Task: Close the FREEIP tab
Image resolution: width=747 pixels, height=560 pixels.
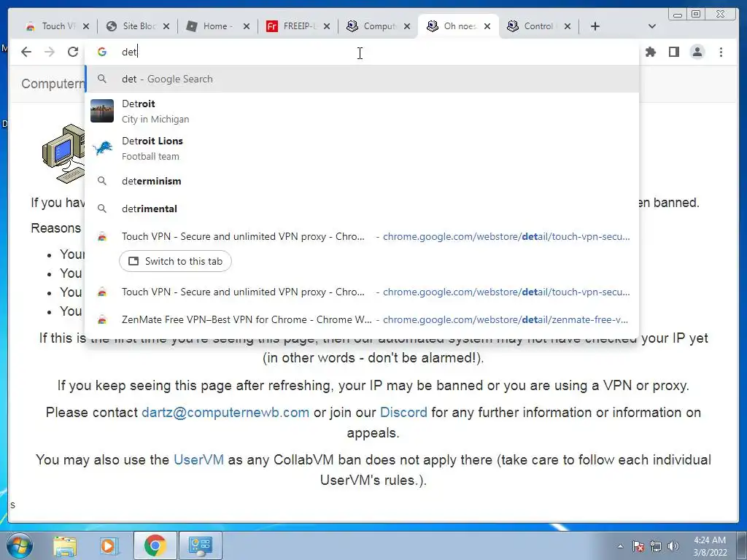Action: point(327,26)
